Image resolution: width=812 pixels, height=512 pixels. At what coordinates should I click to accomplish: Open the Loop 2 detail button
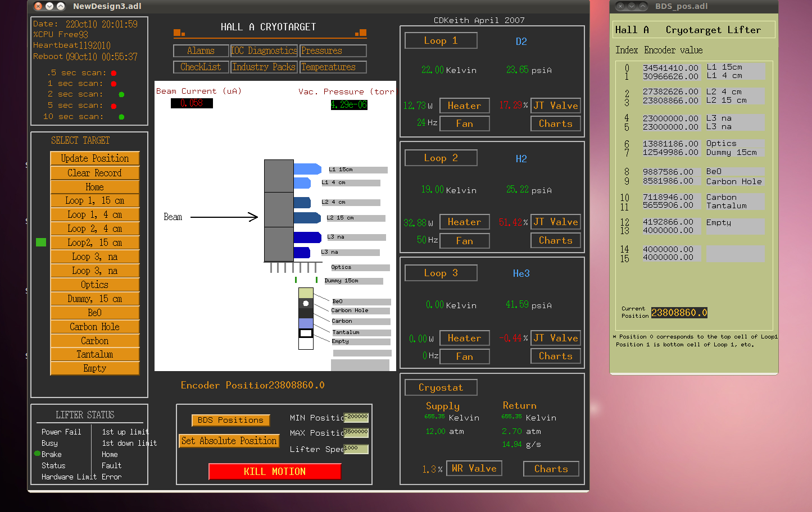coord(441,158)
